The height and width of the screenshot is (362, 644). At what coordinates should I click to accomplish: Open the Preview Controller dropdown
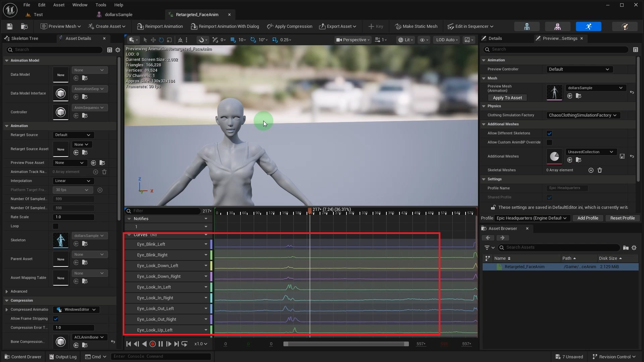(579, 69)
